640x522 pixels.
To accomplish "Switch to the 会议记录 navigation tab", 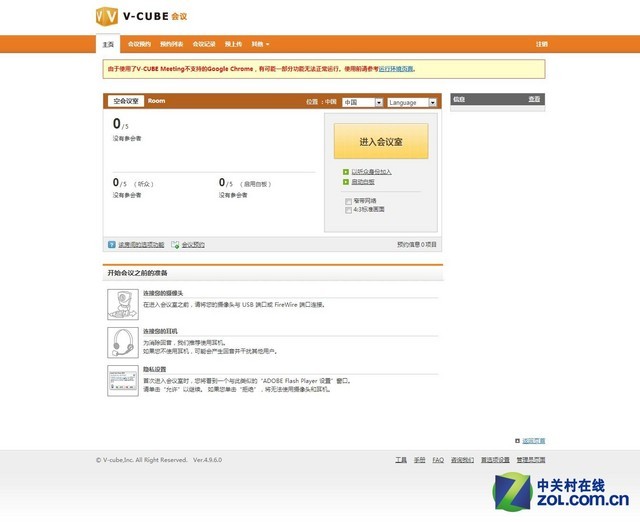I will [203, 44].
